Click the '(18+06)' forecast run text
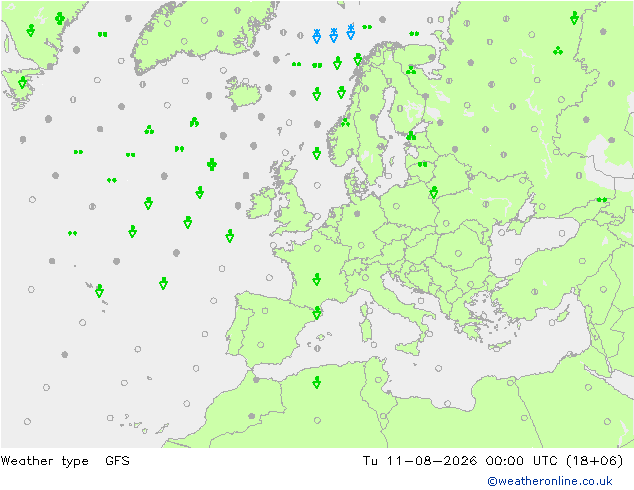The width and height of the screenshot is (634, 490). pos(595,460)
